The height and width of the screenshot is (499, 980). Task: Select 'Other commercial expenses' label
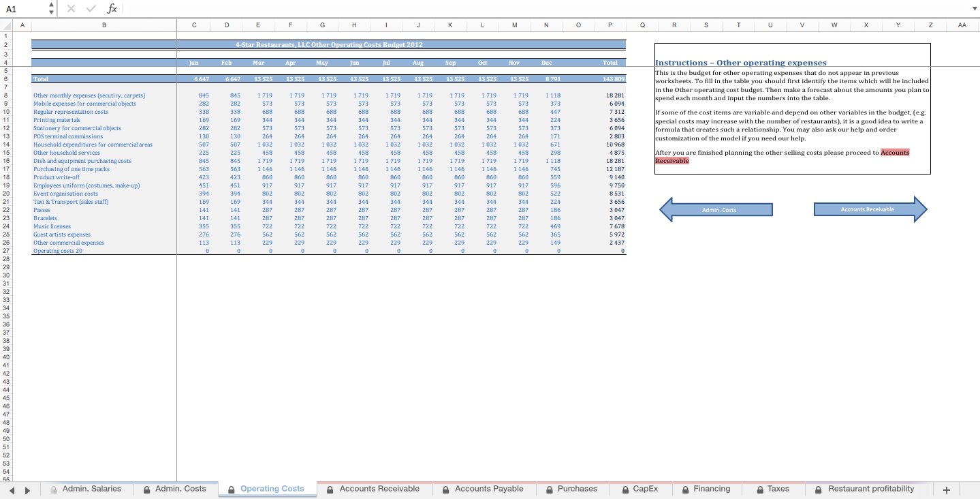click(x=69, y=243)
